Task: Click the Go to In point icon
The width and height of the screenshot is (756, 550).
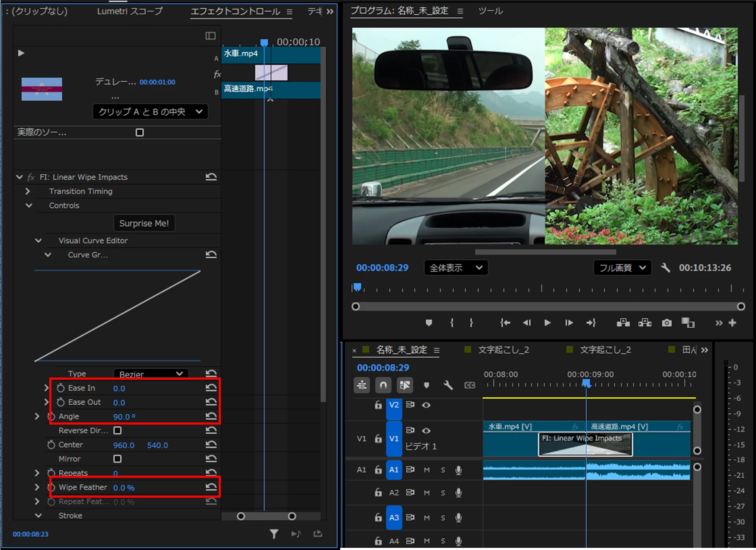Action: point(505,323)
